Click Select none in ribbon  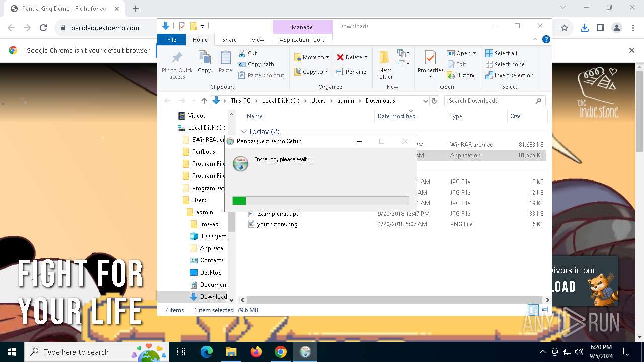click(505, 64)
